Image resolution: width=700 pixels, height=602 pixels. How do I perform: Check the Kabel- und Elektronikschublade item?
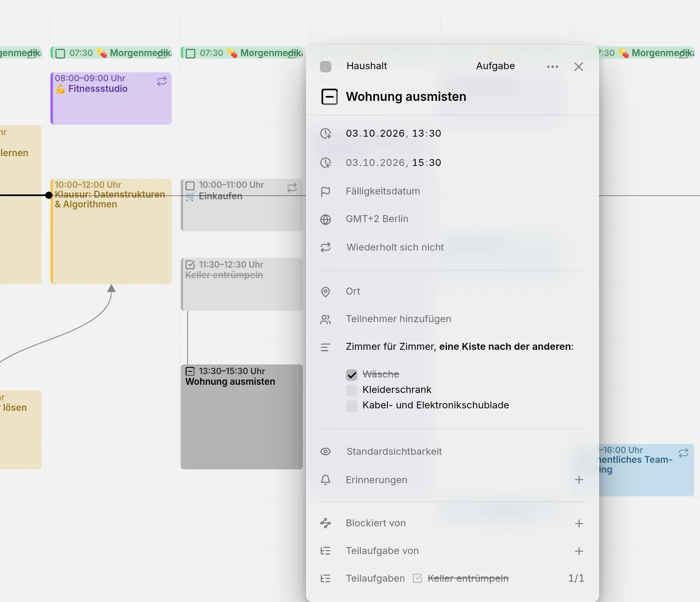click(352, 406)
